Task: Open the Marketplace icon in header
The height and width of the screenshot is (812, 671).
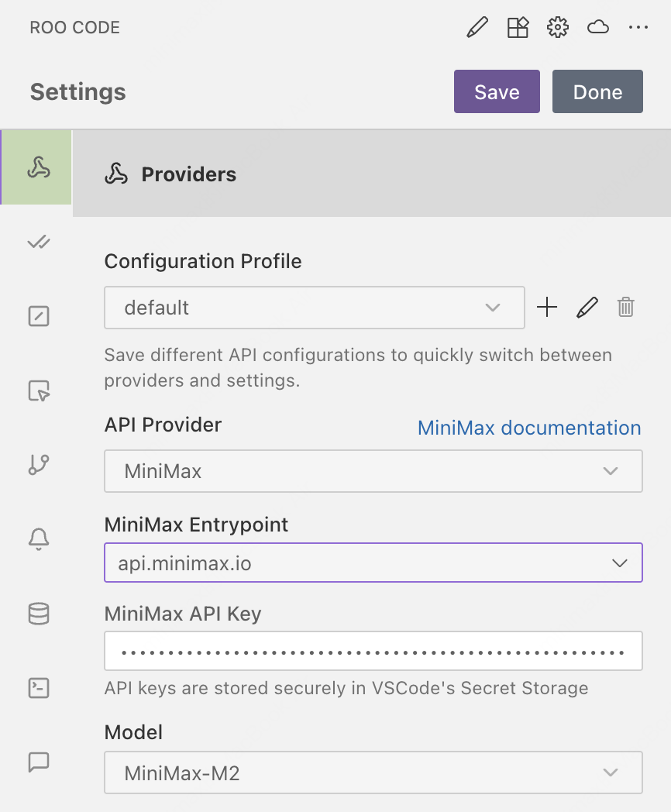Action: click(x=517, y=29)
